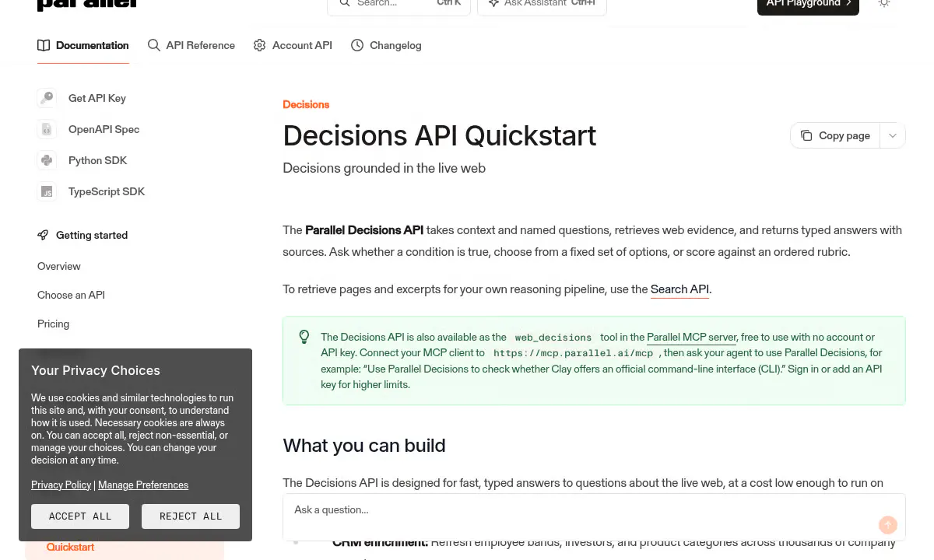Click the Copy page button

[835, 135]
